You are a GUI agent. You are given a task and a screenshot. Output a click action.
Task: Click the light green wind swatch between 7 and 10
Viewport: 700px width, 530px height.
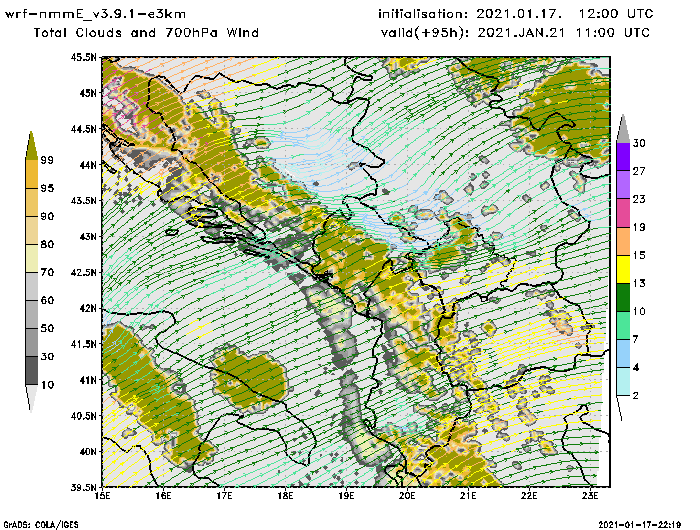point(623,326)
